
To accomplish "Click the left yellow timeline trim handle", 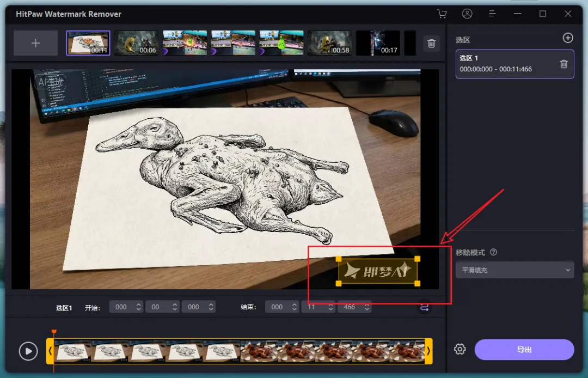I will tap(50, 351).
